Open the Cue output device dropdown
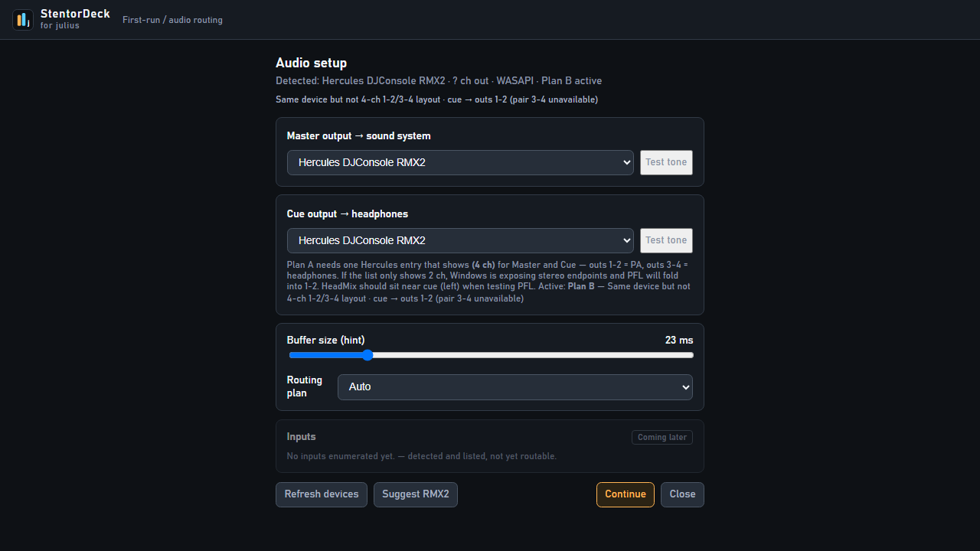The height and width of the screenshot is (551, 980). click(460, 240)
